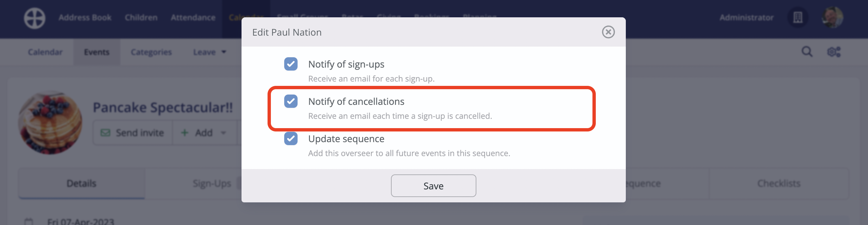The height and width of the screenshot is (225, 868).
Task: Click the ChurchSuite logo icon
Action: 34,18
